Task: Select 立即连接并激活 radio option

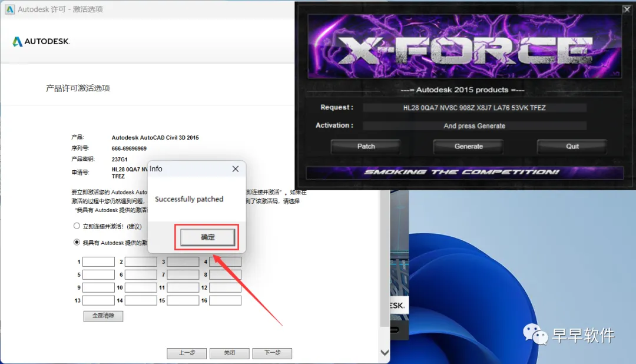Action: [x=77, y=226]
